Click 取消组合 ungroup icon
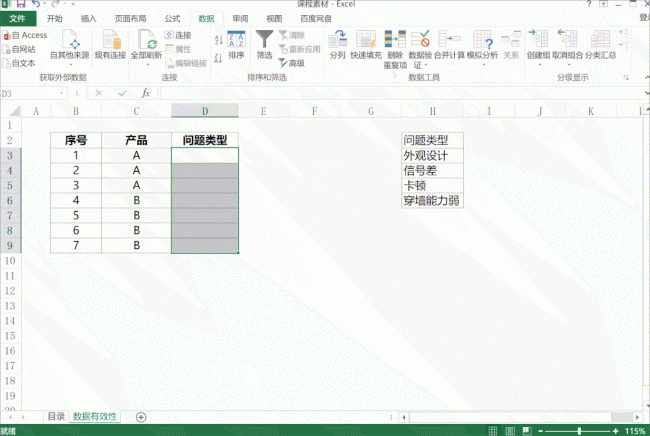 coord(568,47)
